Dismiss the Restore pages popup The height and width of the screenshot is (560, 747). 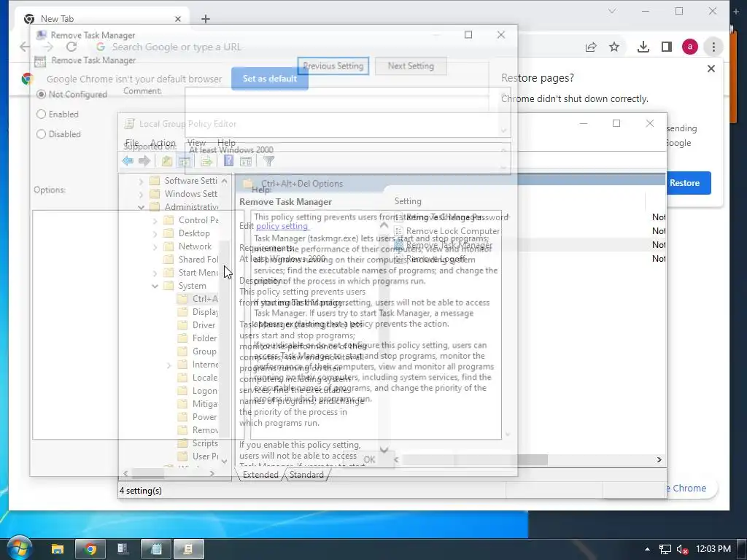[x=711, y=69]
